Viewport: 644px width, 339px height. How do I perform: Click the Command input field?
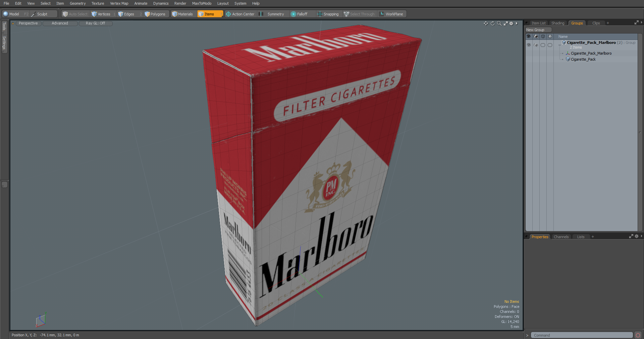(x=582, y=335)
